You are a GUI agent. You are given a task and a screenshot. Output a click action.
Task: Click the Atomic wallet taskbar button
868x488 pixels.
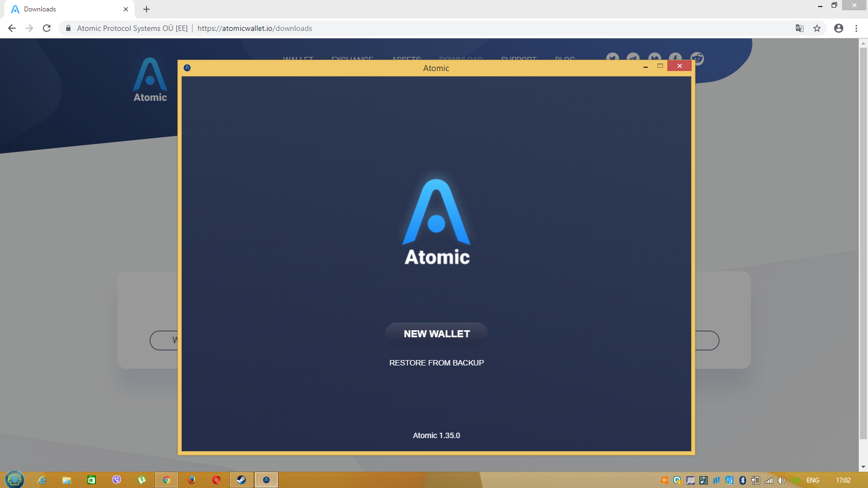point(266,480)
